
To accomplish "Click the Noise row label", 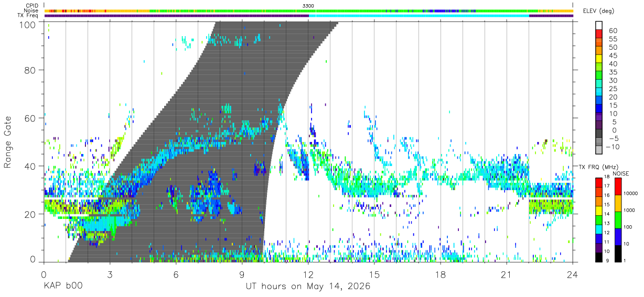I will point(31,10).
